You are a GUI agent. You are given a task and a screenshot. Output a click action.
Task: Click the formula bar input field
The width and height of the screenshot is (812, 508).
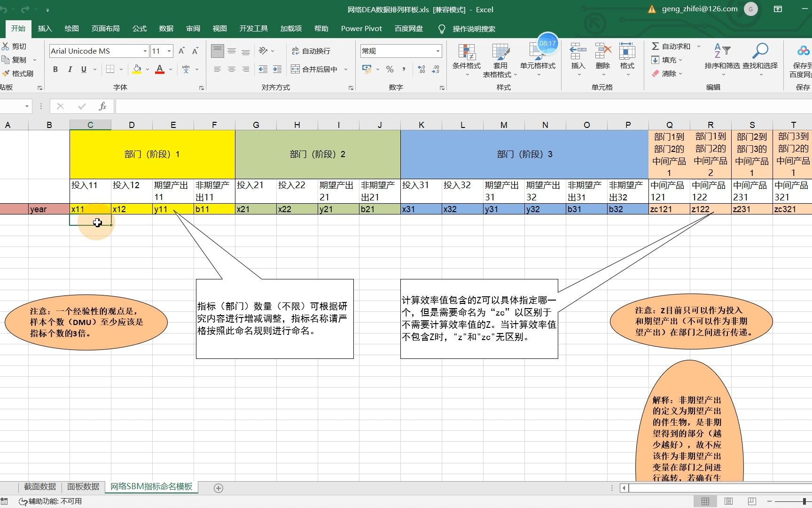463,106
